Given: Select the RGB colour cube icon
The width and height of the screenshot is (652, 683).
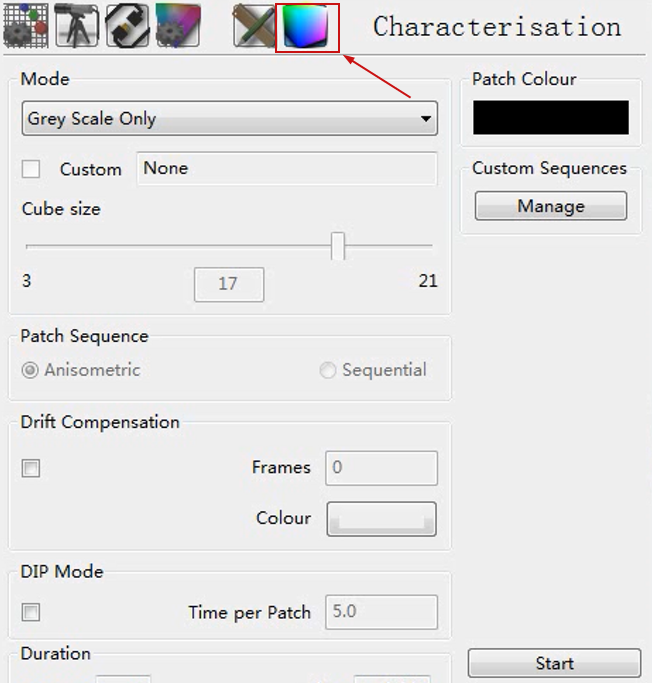Looking at the screenshot, I should 306,27.
